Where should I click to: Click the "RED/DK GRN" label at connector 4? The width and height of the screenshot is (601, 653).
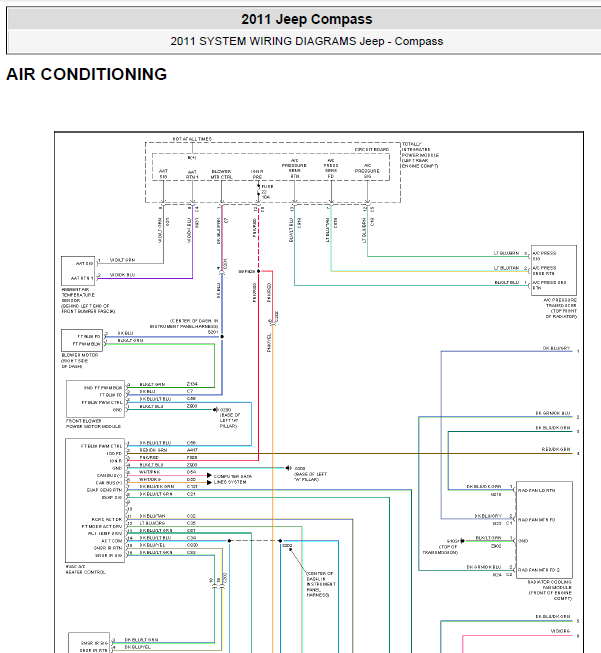pyautogui.click(x=556, y=449)
